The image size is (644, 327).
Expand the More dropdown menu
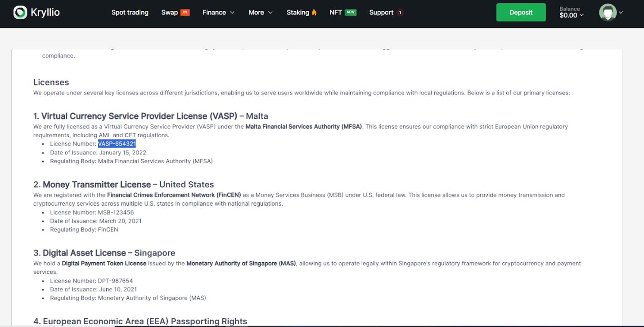[261, 13]
